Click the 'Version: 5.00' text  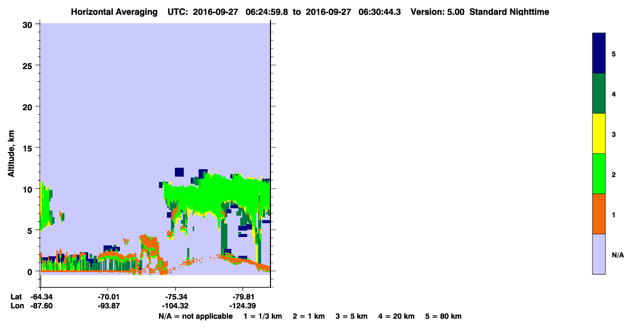pos(437,12)
